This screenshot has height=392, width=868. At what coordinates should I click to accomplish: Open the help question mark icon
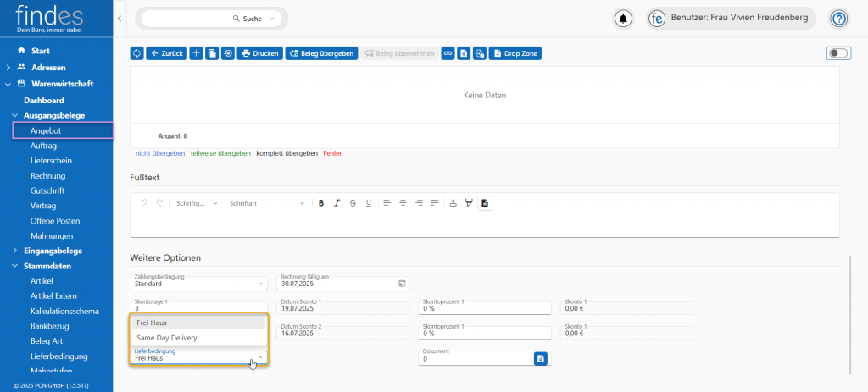(x=838, y=19)
